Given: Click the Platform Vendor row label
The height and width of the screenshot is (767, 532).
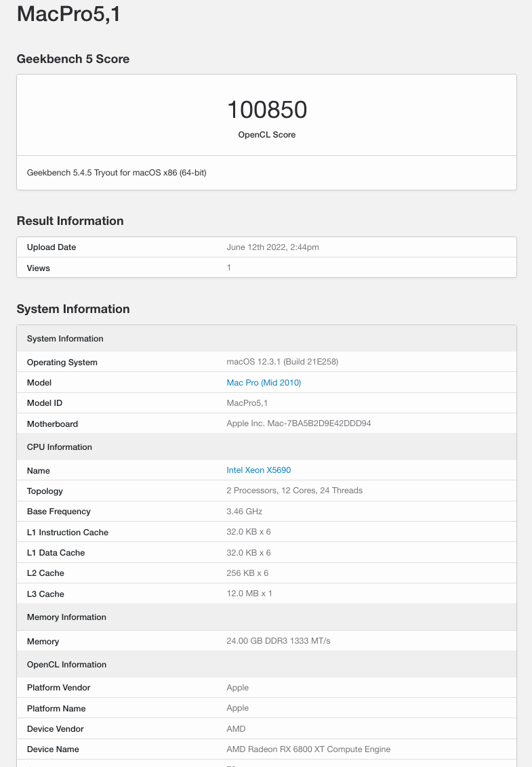Looking at the screenshot, I should point(59,688).
